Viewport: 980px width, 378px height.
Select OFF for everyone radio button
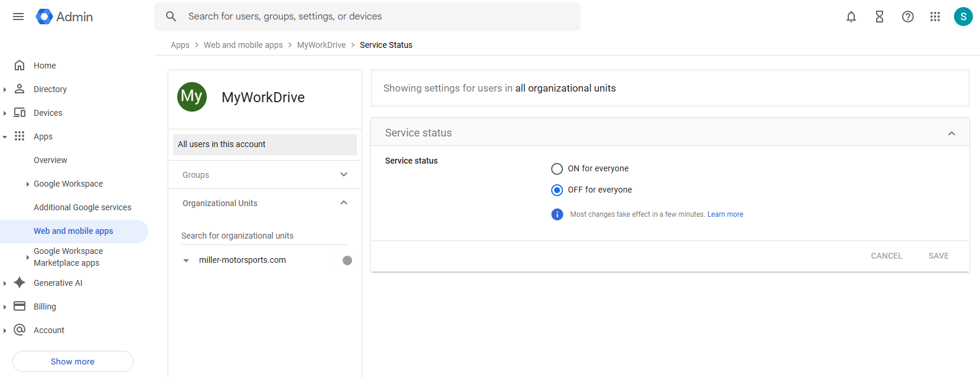click(556, 190)
